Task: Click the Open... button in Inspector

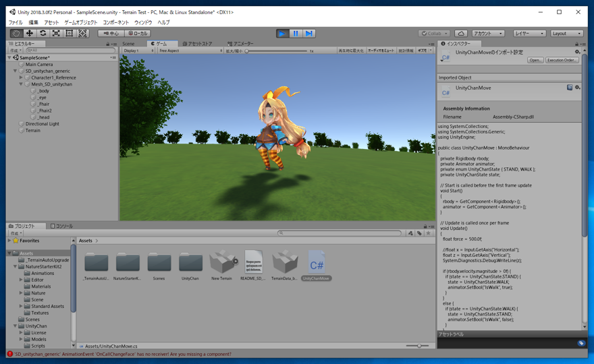Action: [x=535, y=60]
